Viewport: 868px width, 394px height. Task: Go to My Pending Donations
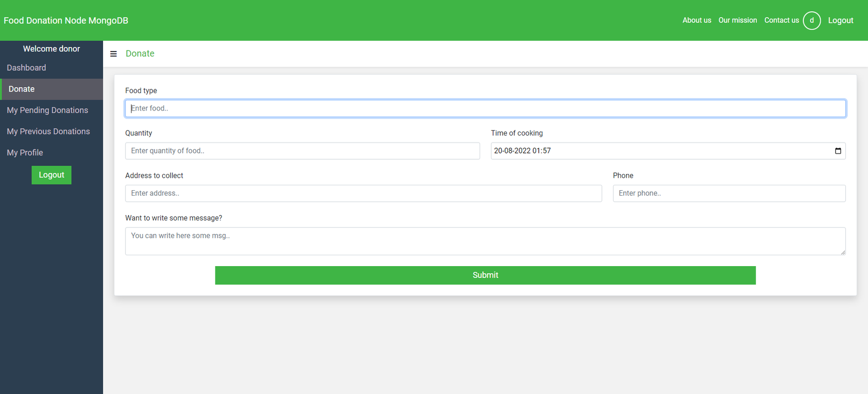(x=47, y=110)
